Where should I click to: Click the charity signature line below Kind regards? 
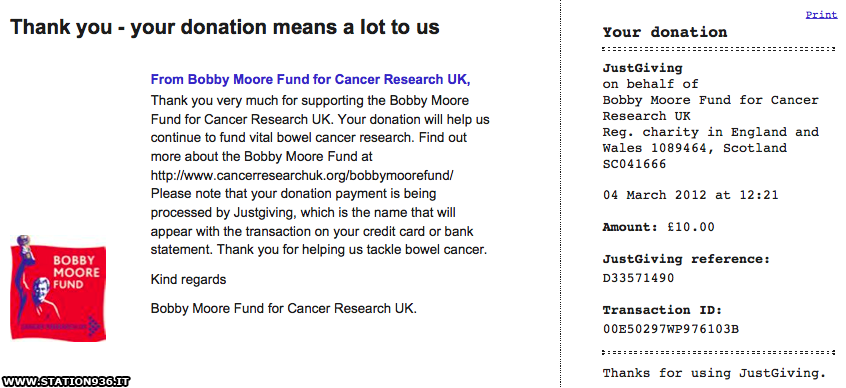pos(284,309)
